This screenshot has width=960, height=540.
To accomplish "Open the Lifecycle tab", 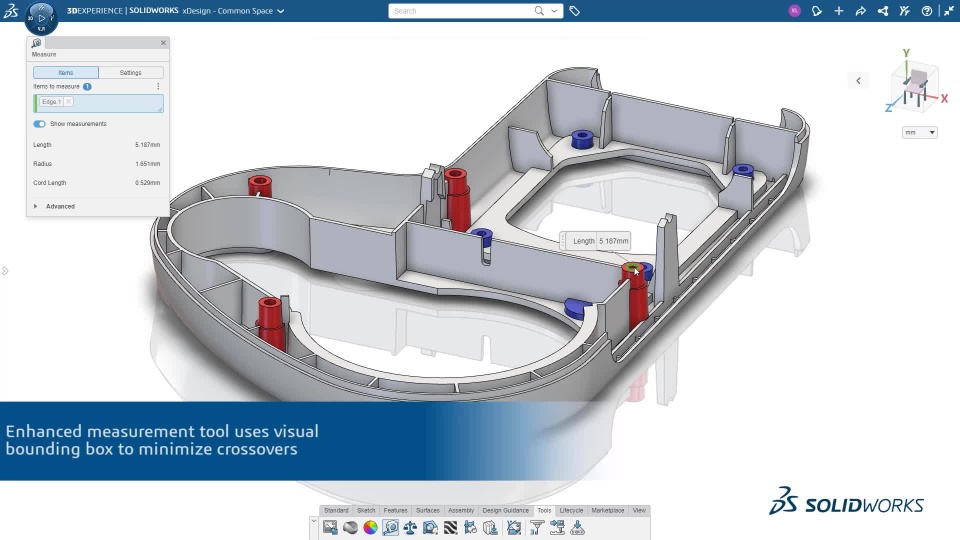I will click(x=571, y=510).
